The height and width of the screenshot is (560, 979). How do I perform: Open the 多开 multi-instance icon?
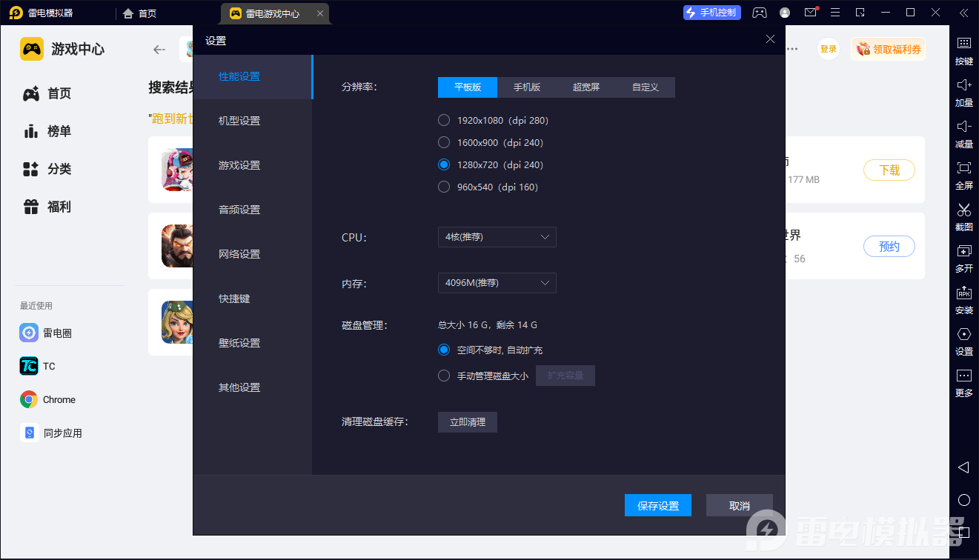pos(963,252)
